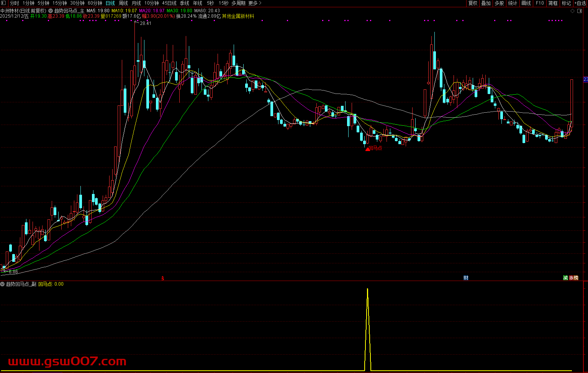Click the 其他金属新材料 sector link
This screenshot has height=373, width=588.
[238, 16]
